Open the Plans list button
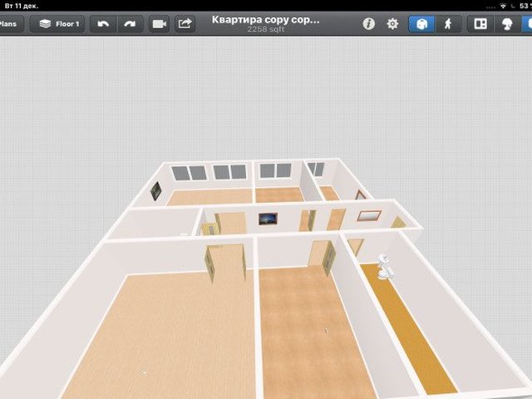This screenshot has height=399, width=532. click(11, 24)
